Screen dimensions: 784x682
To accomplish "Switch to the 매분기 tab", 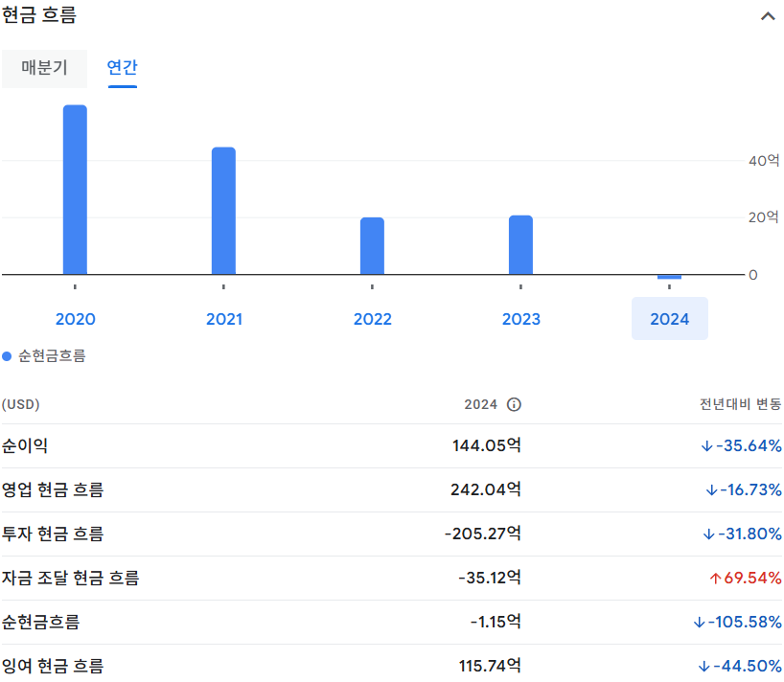I will tap(44, 68).
